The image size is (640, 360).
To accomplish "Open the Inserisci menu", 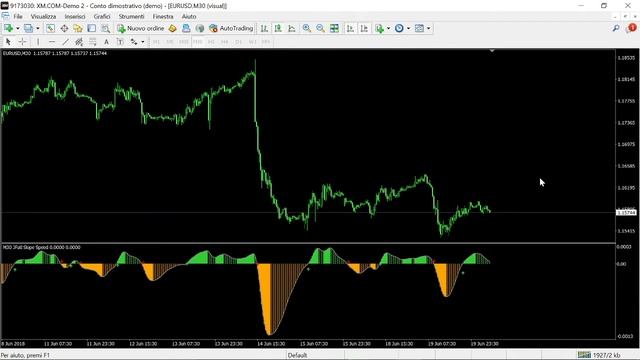I will click(x=75, y=16).
